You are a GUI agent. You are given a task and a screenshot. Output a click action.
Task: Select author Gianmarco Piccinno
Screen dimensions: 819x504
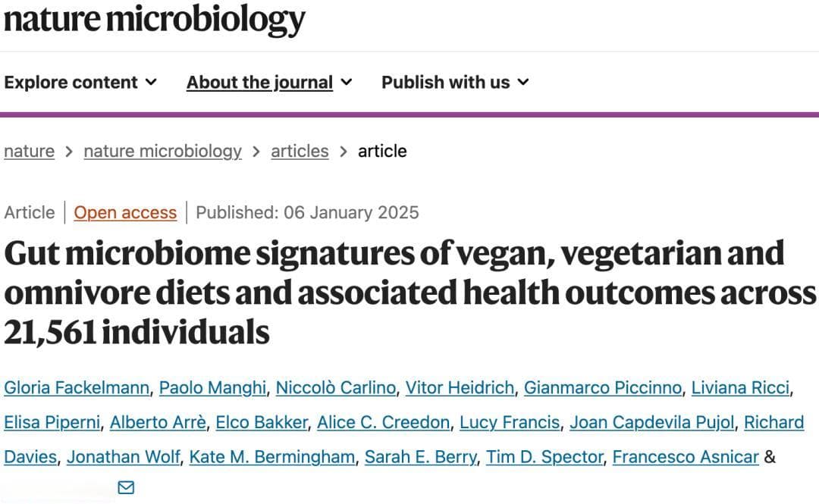click(x=603, y=387)
